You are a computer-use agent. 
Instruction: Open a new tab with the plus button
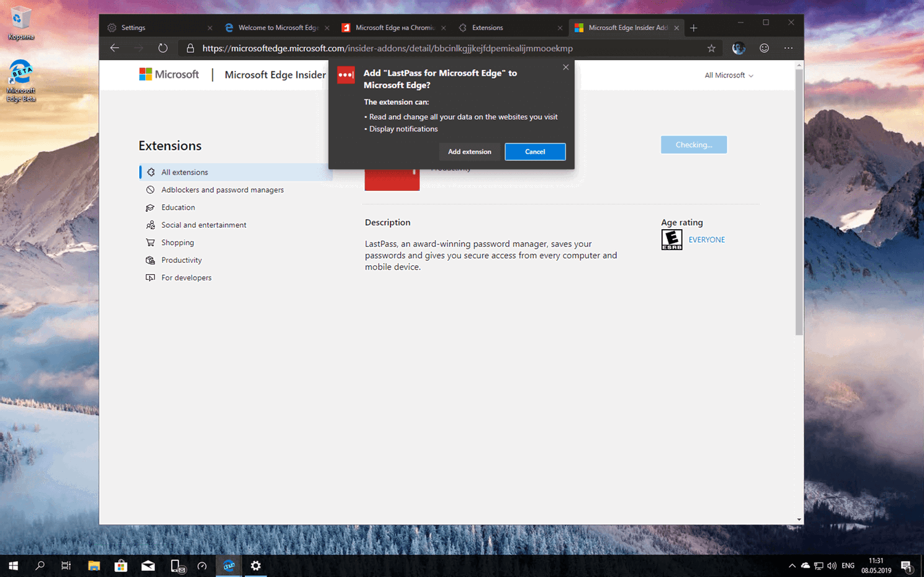click(694, 28)
